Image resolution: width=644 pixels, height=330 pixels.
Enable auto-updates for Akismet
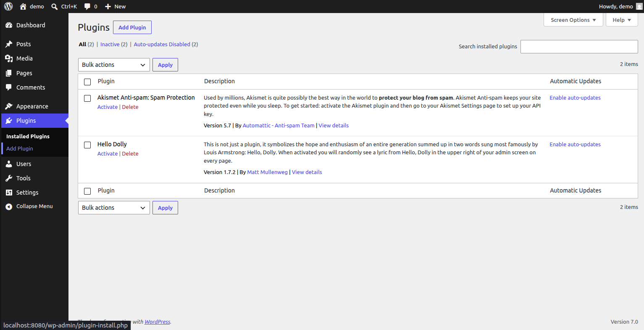[575, 98]
